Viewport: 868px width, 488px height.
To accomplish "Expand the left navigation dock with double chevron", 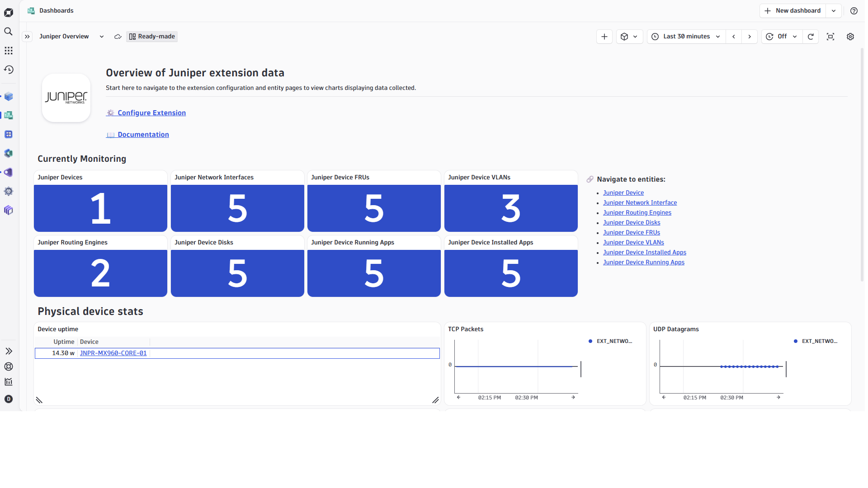I will point(9,351).
